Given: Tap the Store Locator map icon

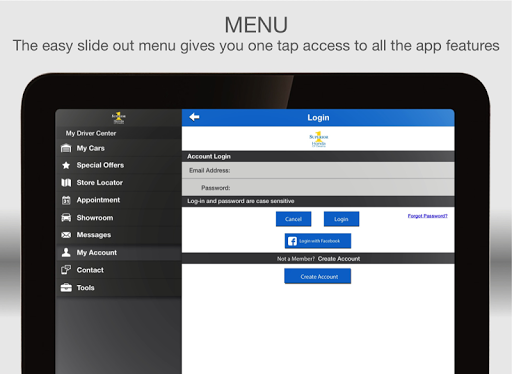Looking at the screenshot, I should [x=66, y=183].
